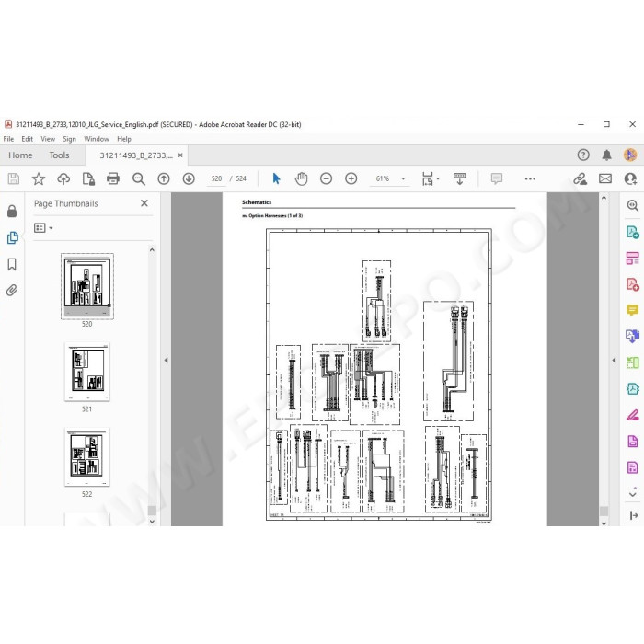The image size is (644, 644).
Task: Activate the hand pan tool
Action: tap(301, 178)
